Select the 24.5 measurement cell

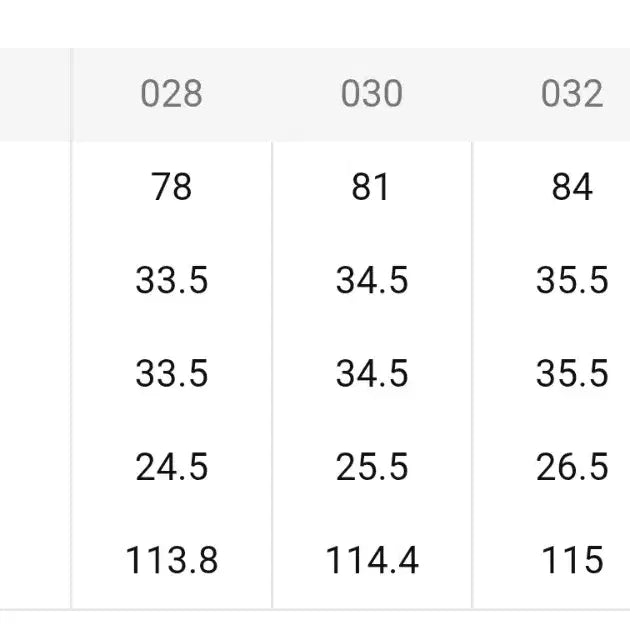(171, 467)
